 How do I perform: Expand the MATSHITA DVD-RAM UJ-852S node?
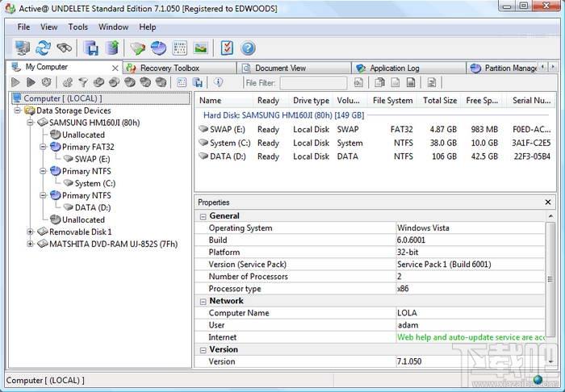31,244
